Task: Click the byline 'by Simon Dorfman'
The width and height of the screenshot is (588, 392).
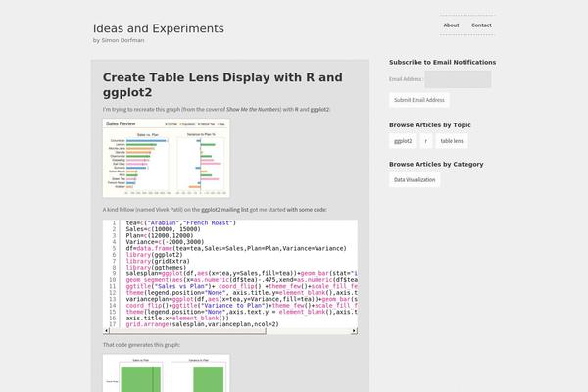Action: pyautogui.click(x=119, y=40)
